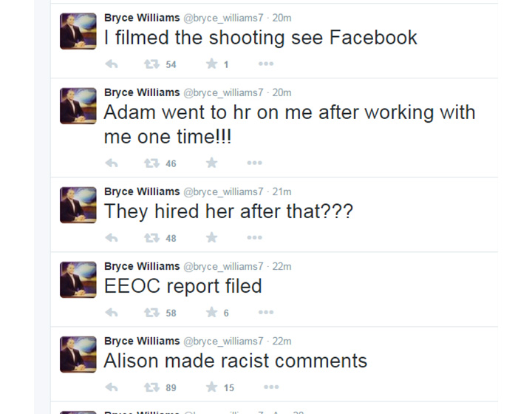Open more options on the "Adam went to hr" tweet
Viewport: 532px width, 414px height.
coord(254,163)
